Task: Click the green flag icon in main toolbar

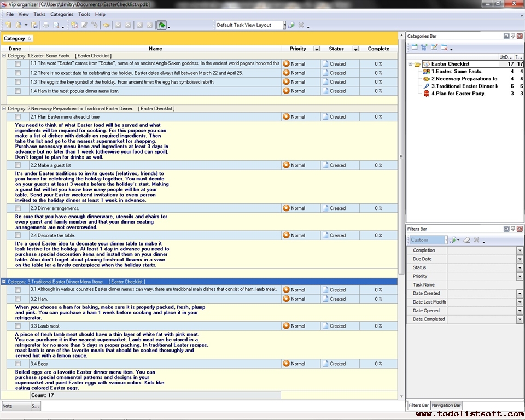Action: click(162, 25)
